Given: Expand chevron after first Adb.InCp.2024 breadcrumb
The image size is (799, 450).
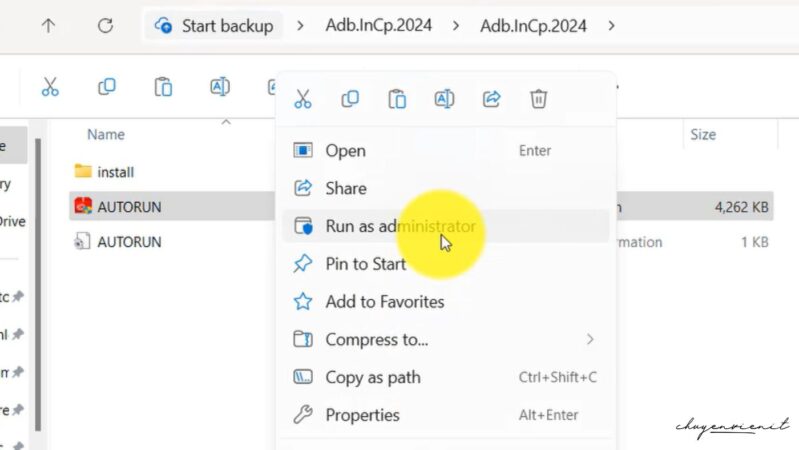Looking at the screenshot, I should pos(456,25).
